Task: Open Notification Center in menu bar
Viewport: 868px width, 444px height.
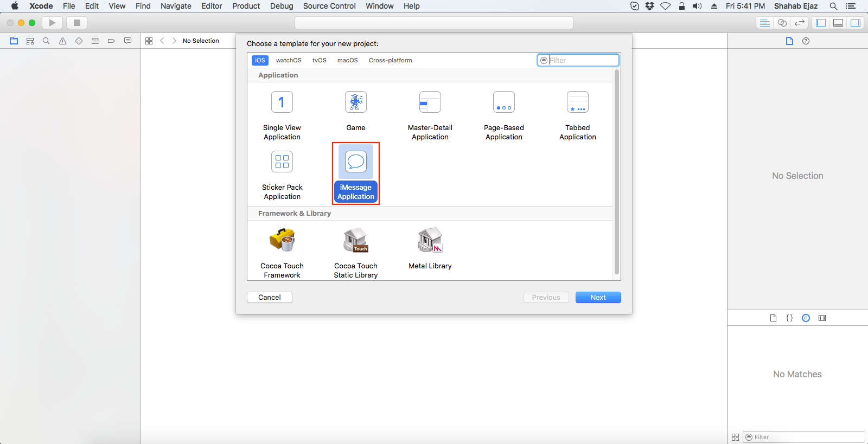Action: [851, 6]
